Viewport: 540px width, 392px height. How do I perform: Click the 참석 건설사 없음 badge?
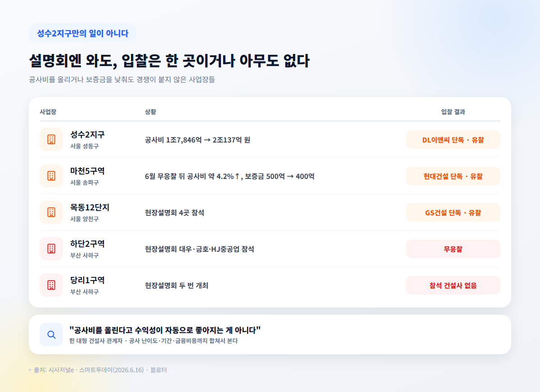pyautogui.click(x=453, y=285)
